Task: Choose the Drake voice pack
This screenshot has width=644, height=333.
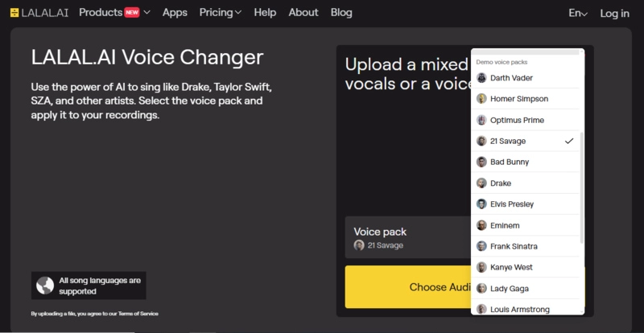Action: point(526,183)
